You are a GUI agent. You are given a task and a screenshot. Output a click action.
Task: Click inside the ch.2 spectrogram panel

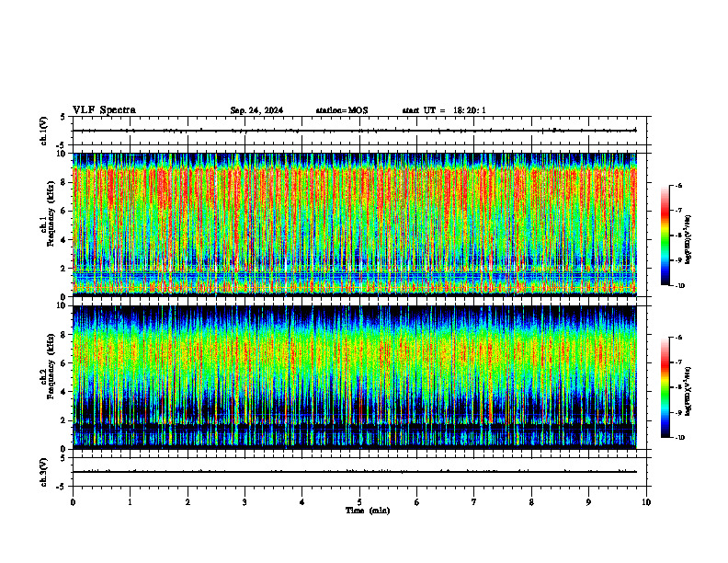(x=355, y=377)
